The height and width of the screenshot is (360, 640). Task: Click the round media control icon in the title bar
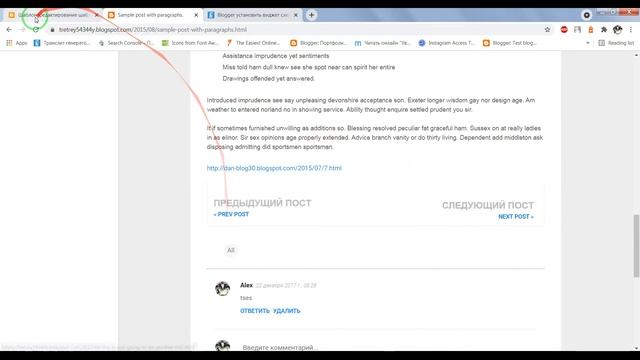(x=587, y=15)
